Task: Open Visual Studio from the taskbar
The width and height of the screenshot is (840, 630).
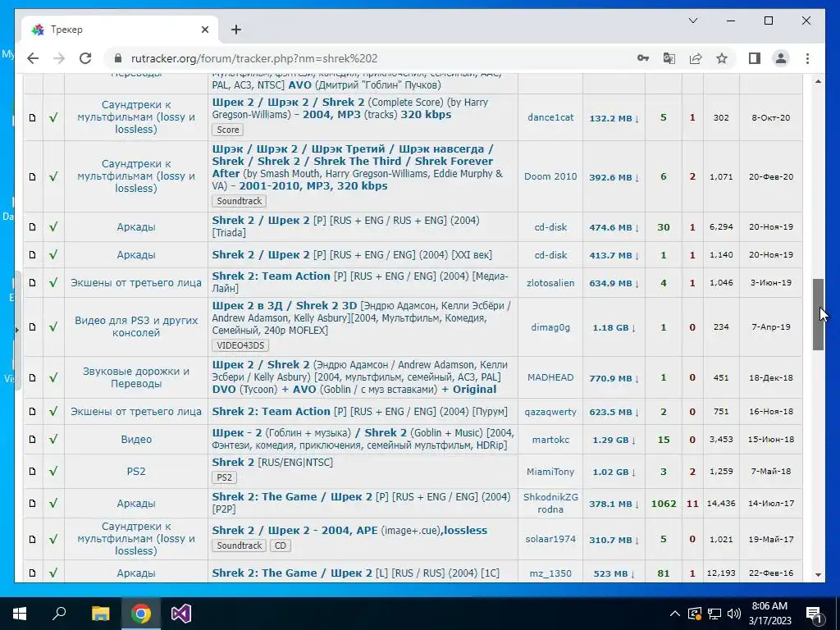Action: point(181,614)
